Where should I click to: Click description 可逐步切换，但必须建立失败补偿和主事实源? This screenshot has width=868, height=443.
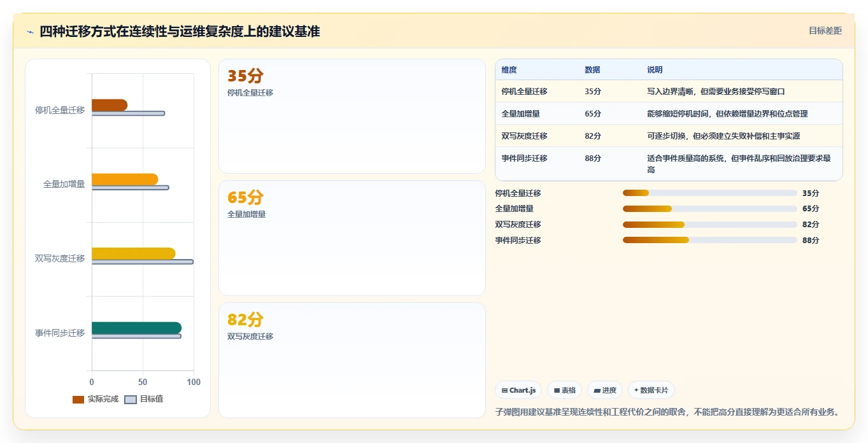click(723, 136)
